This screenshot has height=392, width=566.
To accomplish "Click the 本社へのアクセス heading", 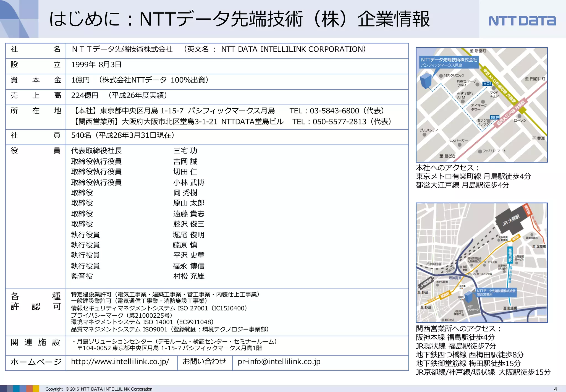I will pos(447,168).
